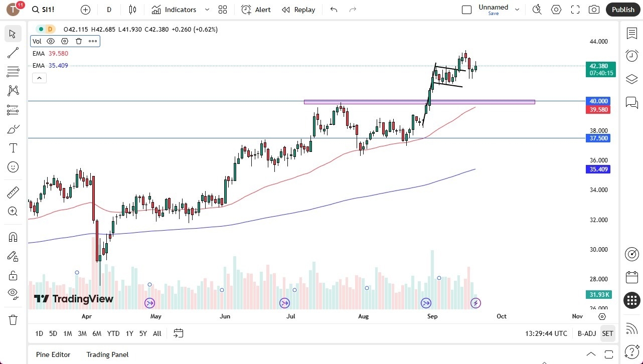Screen dimensions: 643x364
Task: Select the YTD range button
Action: pyautogui.click(x=113, y=333)
